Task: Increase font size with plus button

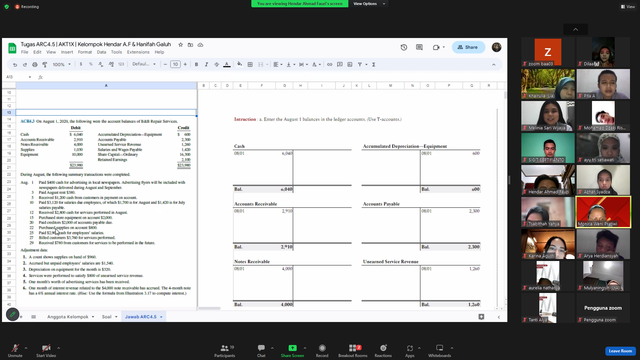Action: click(x=185, y=64)
